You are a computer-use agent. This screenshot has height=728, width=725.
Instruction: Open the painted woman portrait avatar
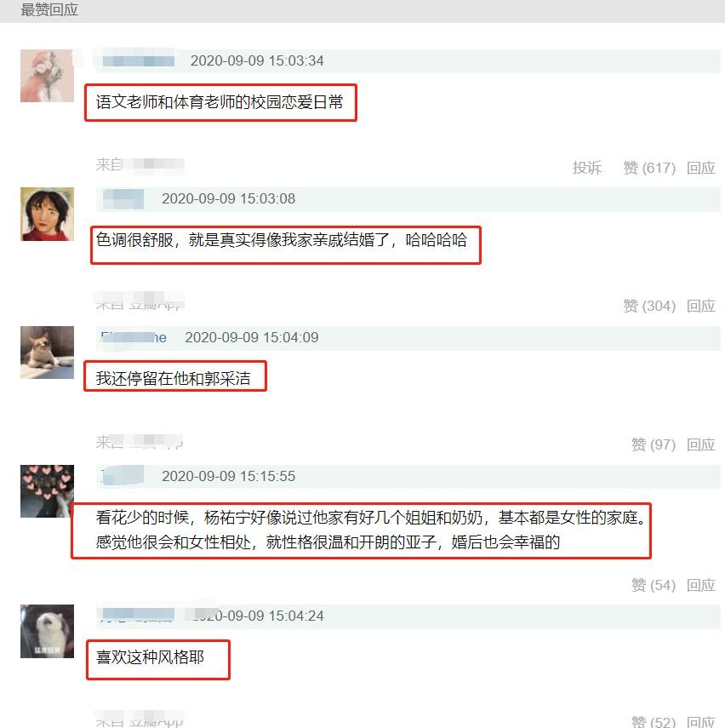pos(47,214)
